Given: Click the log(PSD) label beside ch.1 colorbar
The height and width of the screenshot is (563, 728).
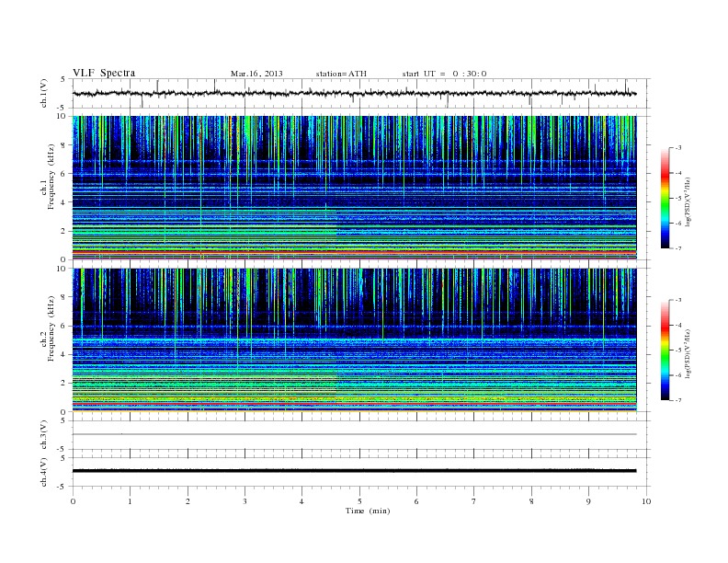Looking at the screenshot, I should coord(688,201).
